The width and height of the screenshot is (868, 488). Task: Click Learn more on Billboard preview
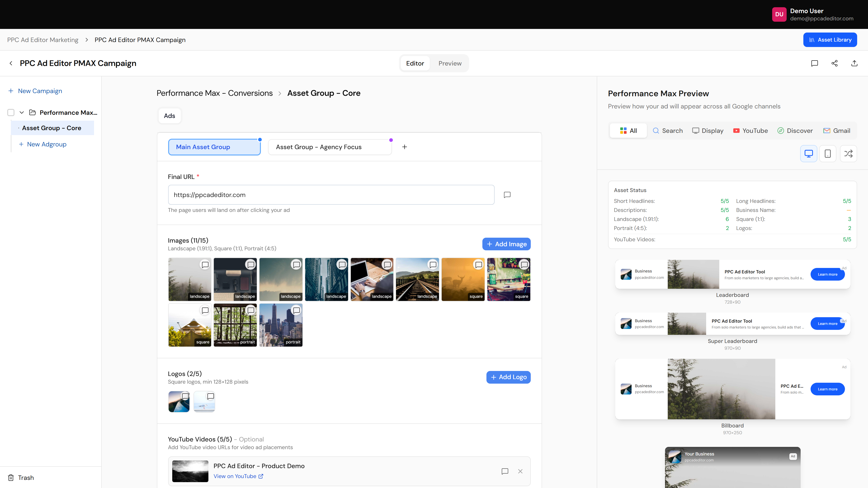[x=827, y=389]
